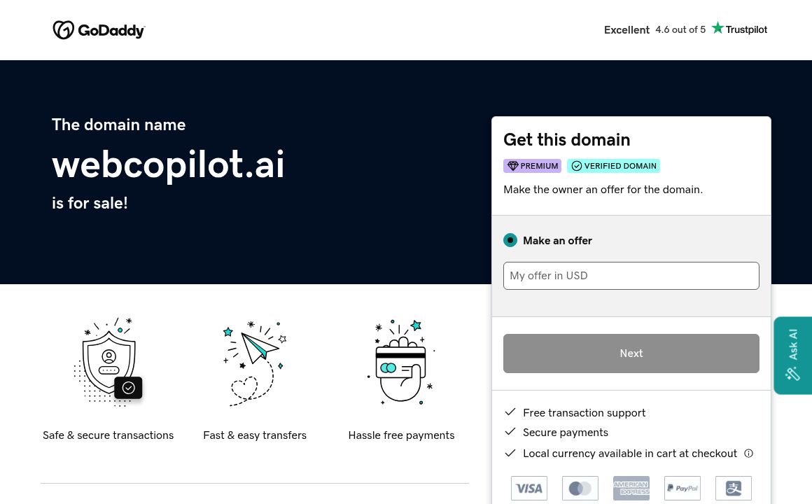The image size is (812, 504).
Task: Click the GoDaddy logo
Action: 99,29
